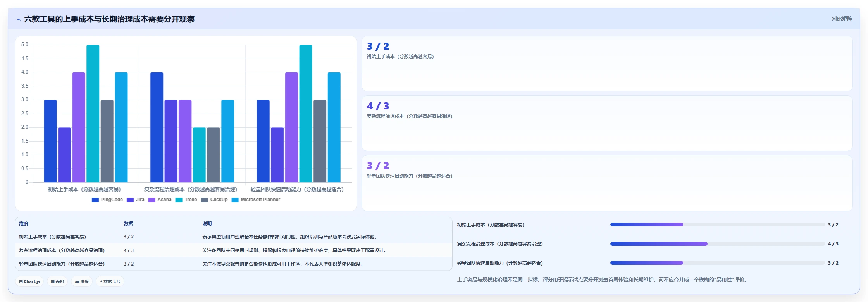Click the Trello bar in the 初始上手成本 group
The image size is (868, 302).
pos(93,114)
